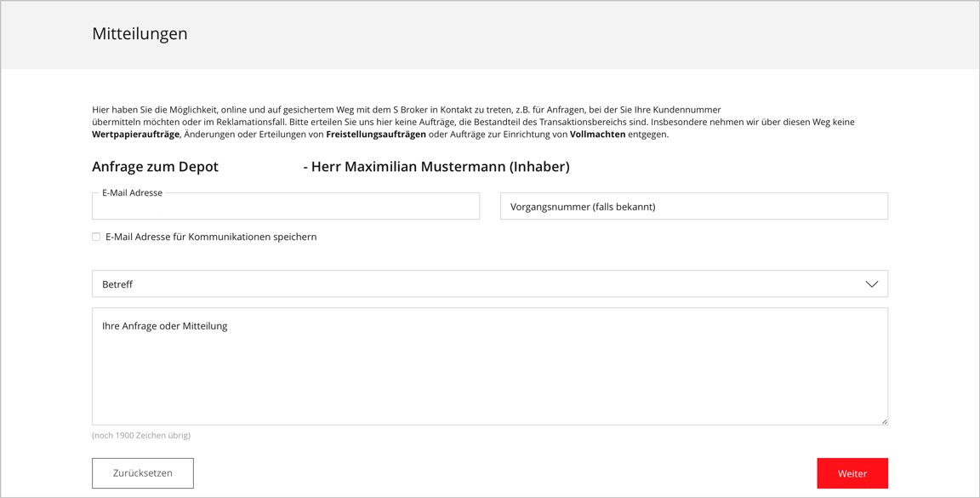Screen dimensions: 980x498
Task: Click the Vorgangsnummer (falls bekannt) field
Action: click(694, 207)
